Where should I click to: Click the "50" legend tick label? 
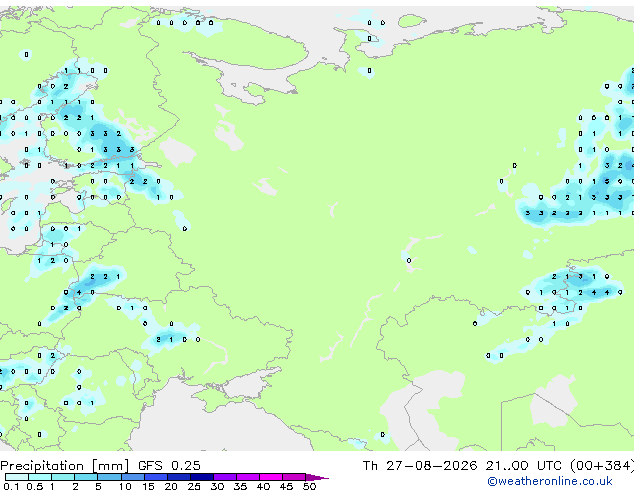(x=309, y=486)
